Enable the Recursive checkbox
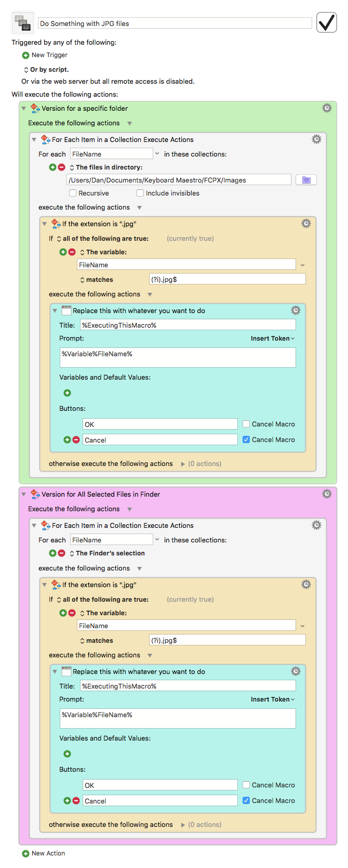Viewport: 348px width, 868px height. [73, 193]
